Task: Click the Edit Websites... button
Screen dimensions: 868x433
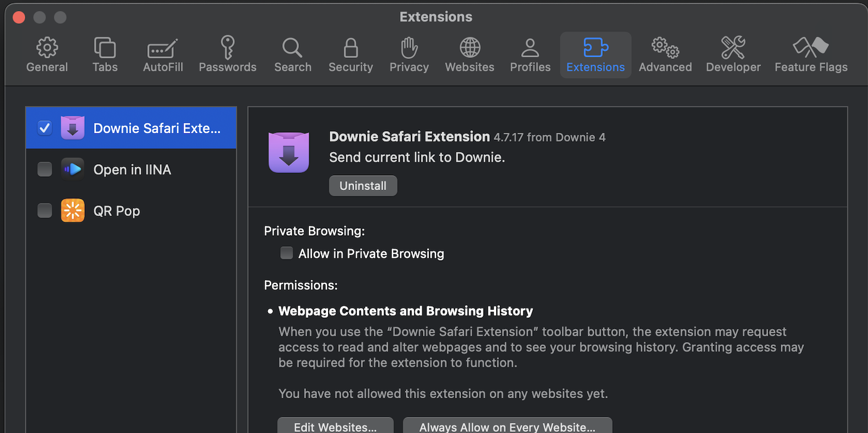Action: point(335,426)
